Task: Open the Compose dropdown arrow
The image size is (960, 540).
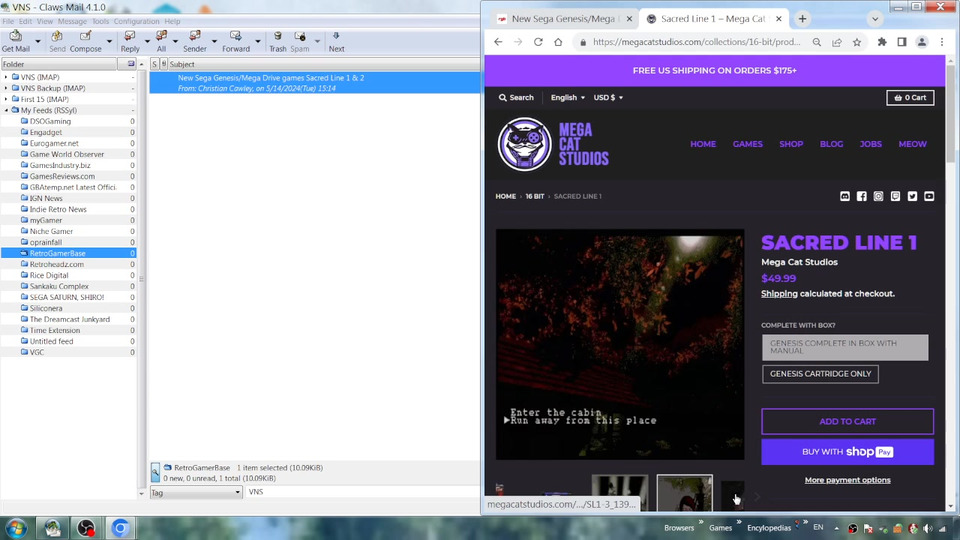Action: click(109, 42)
